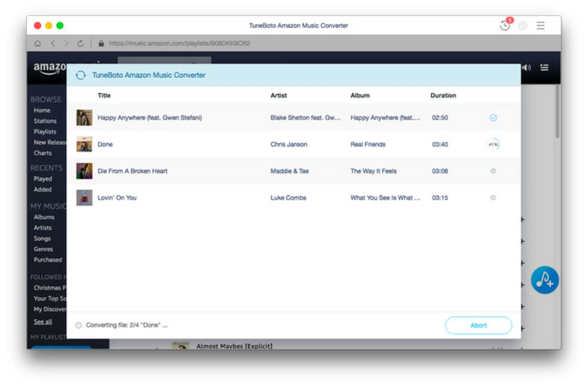Image resolution: width=588 pixels, height=387 pixels.
Task: Click duration 03:15
Action: click(440, 197)
